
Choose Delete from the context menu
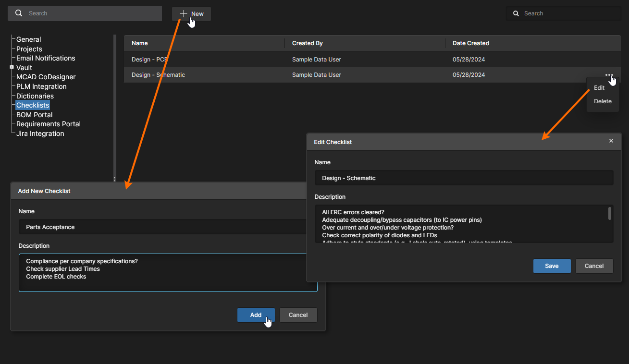point(603,101)
